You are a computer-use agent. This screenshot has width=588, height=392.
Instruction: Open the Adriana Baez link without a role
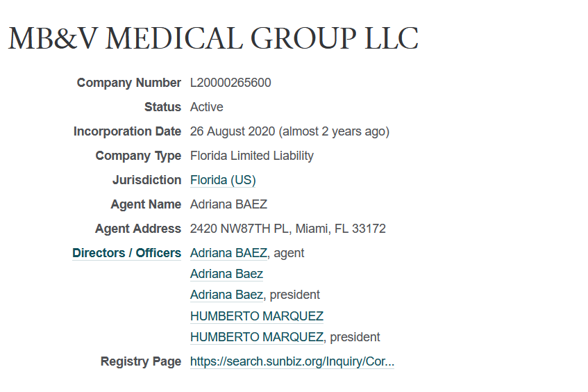[x=226, y=274]
